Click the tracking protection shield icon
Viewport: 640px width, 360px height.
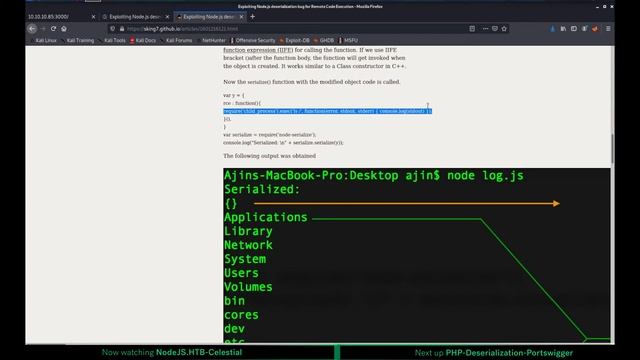(113, 29)
